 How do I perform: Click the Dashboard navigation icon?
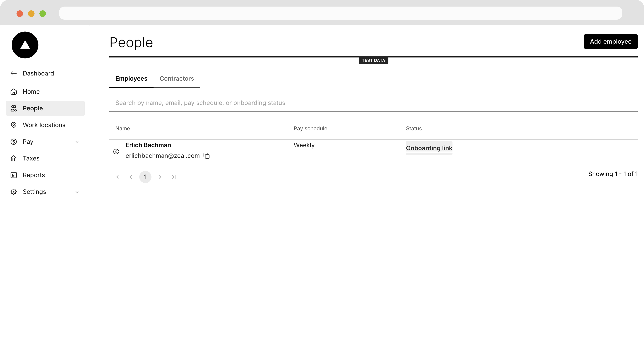point(13,73)
